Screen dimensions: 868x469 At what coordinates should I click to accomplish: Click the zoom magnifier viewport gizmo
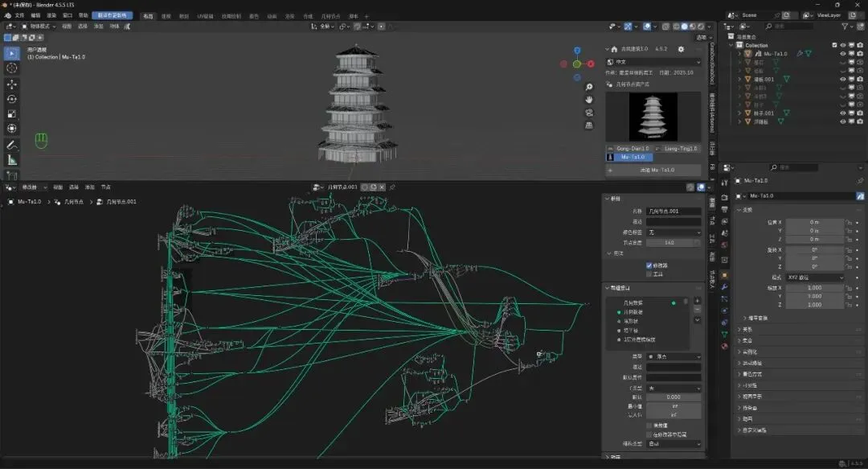tap(589, 87)
